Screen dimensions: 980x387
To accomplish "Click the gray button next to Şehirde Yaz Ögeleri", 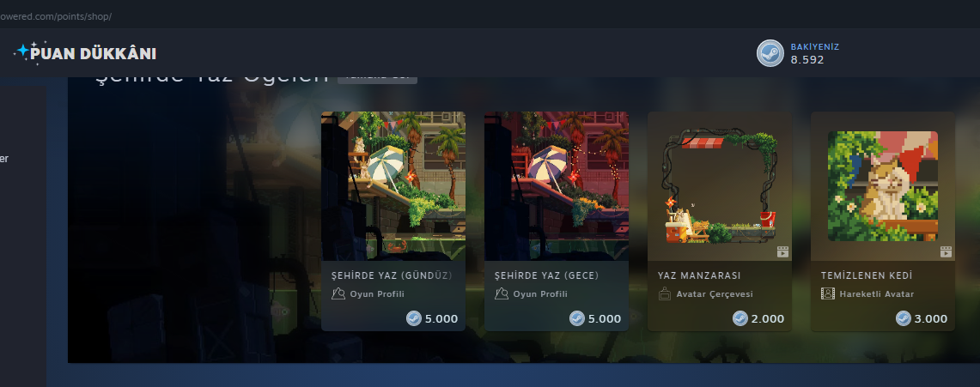I will pos(378,77).
